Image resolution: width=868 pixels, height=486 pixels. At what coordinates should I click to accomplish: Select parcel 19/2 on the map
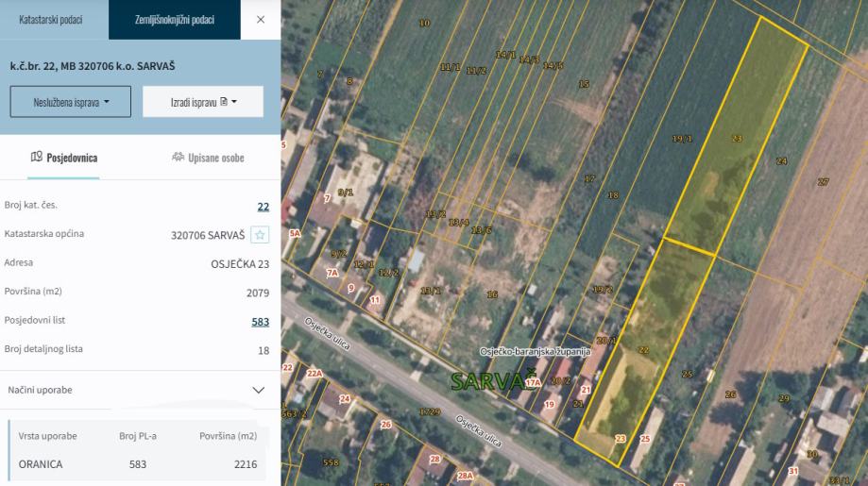(603, 289)
